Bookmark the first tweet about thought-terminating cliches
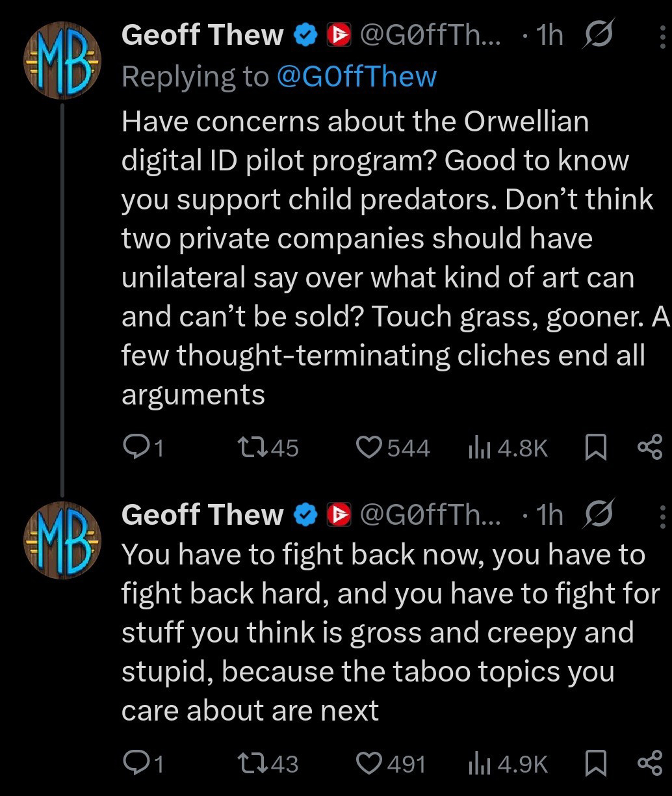672x796 pixels. click(x=596, y=447)
